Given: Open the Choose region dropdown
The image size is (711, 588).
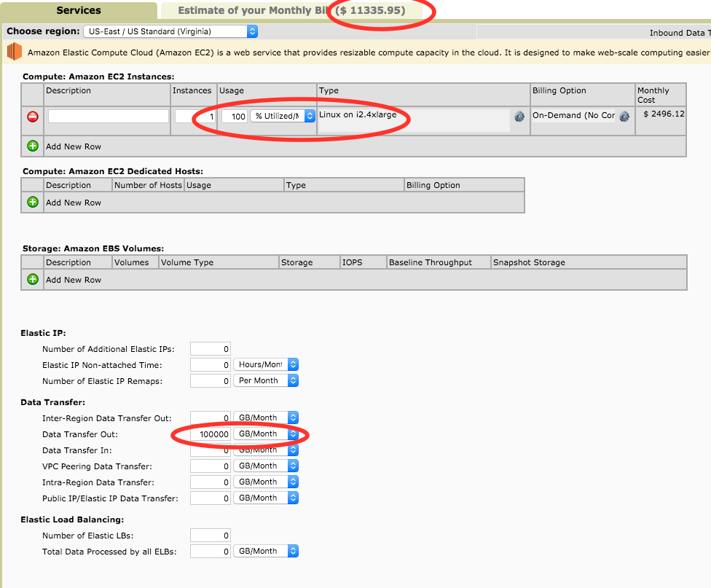Looking at the screenshot, I should tap(170, 31).
